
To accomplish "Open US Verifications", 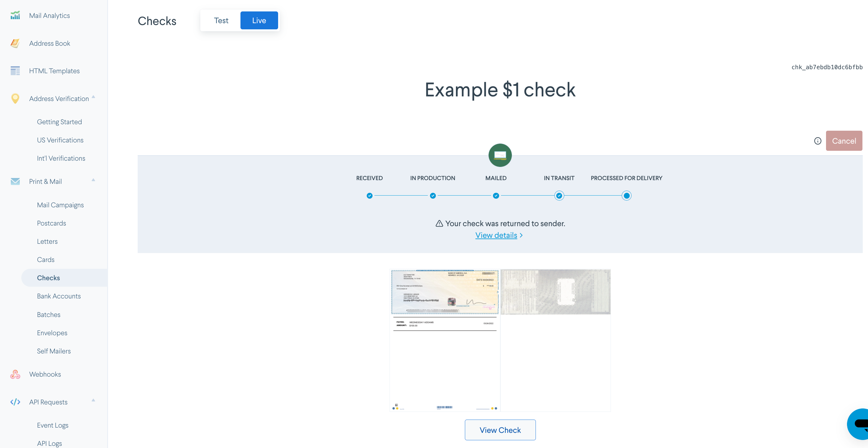I will 60,140.
